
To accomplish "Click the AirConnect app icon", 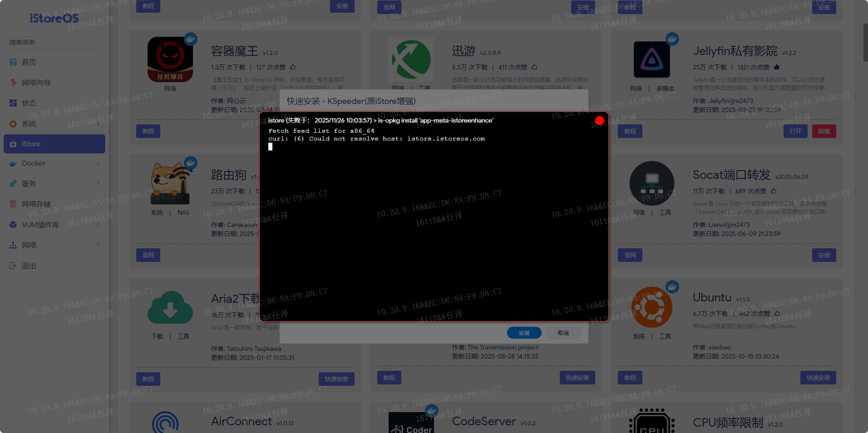I will 165,422.
